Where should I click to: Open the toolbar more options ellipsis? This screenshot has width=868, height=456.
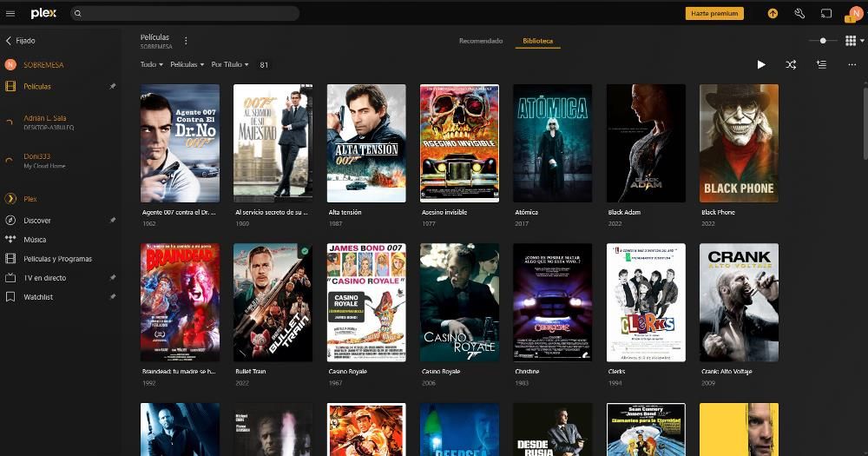coord(852,65)
